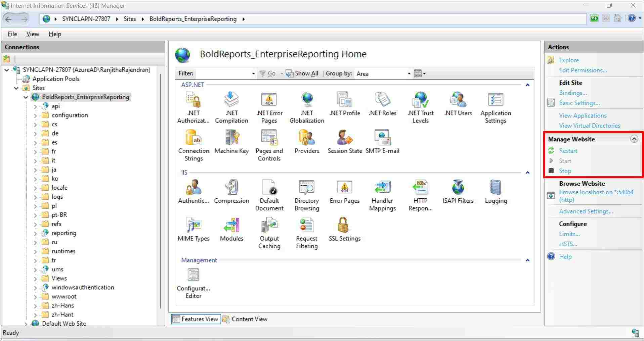Open Bindings link under Edit Site
This screenshot has width=644, height=341.
[573, 93]
